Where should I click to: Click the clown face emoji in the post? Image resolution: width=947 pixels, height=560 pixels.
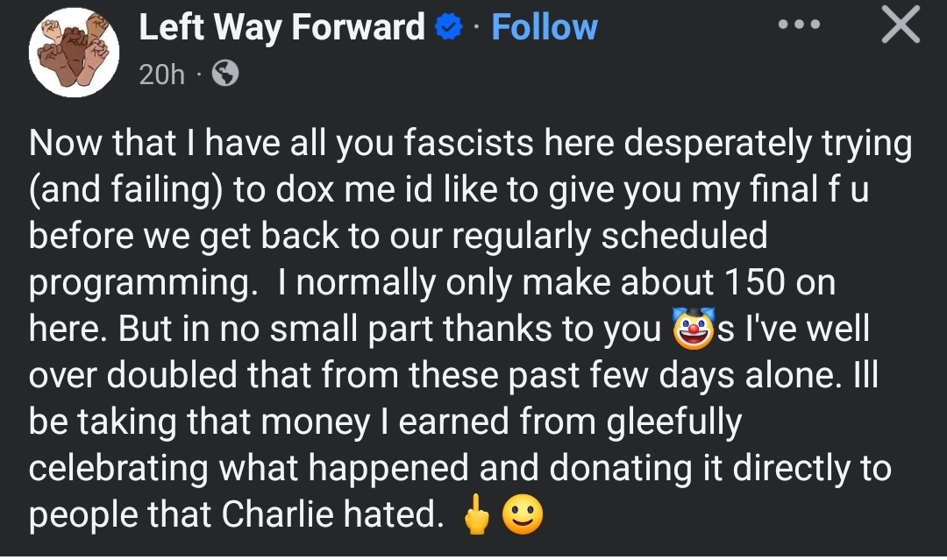[694, 329]
